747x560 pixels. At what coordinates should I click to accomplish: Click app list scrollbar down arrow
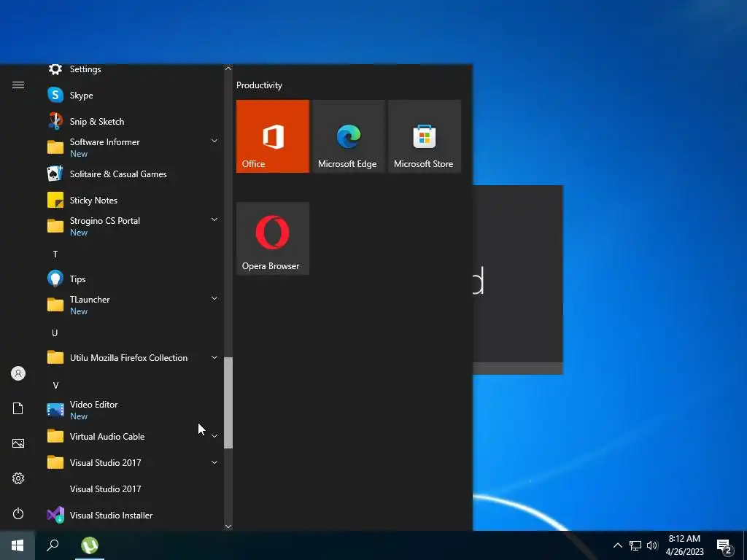[228, 526]
